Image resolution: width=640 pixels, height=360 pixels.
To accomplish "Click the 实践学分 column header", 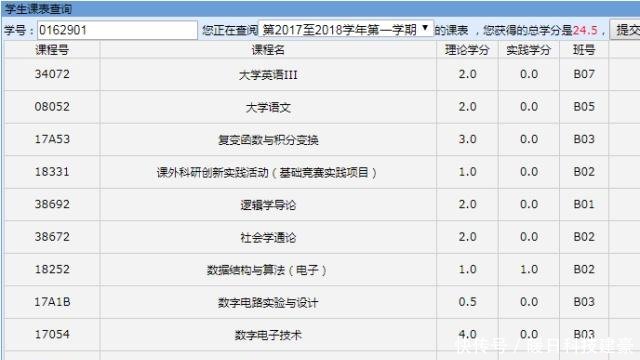I will pyautogui.click(x=529, y=50).
